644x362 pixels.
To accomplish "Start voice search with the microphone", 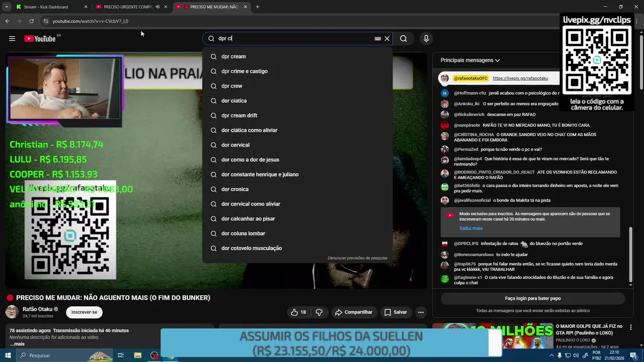I will tap(426, 39).
